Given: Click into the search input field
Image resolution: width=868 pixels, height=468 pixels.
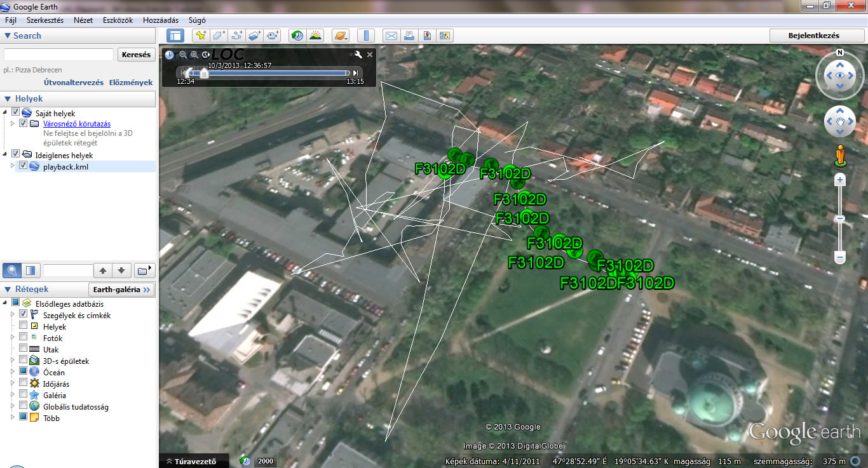Looking at the screenshot, I should click(x=58, y=55).
